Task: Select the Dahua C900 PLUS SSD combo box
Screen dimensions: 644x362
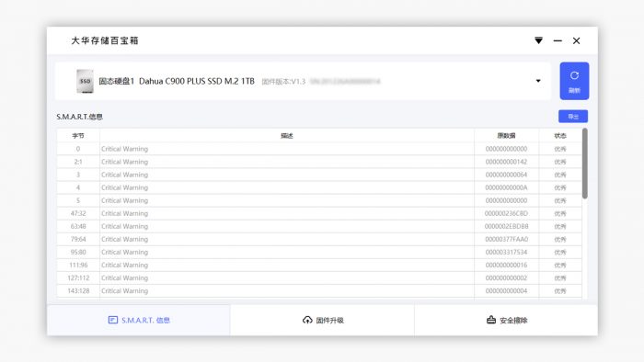Action: click(303, 81)
